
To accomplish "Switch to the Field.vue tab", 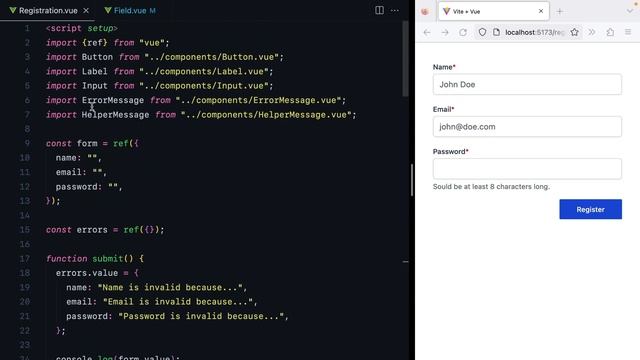I will click(130, 11).
